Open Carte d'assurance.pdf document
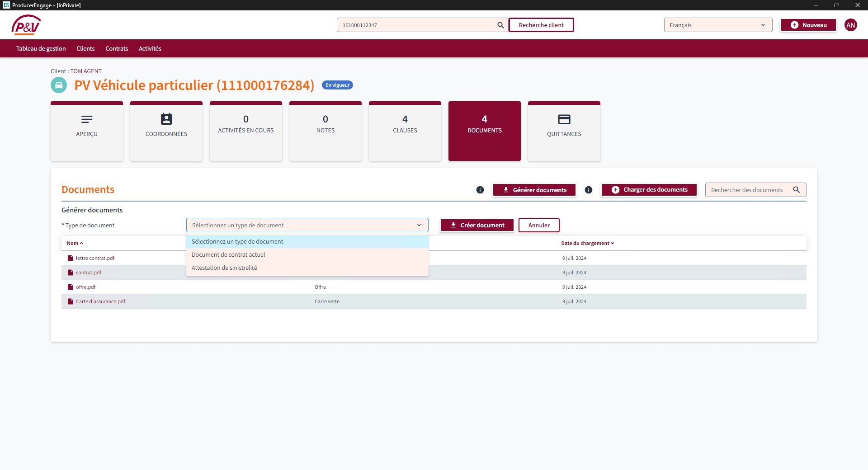The image size is (868, 470). coord(100,301)
